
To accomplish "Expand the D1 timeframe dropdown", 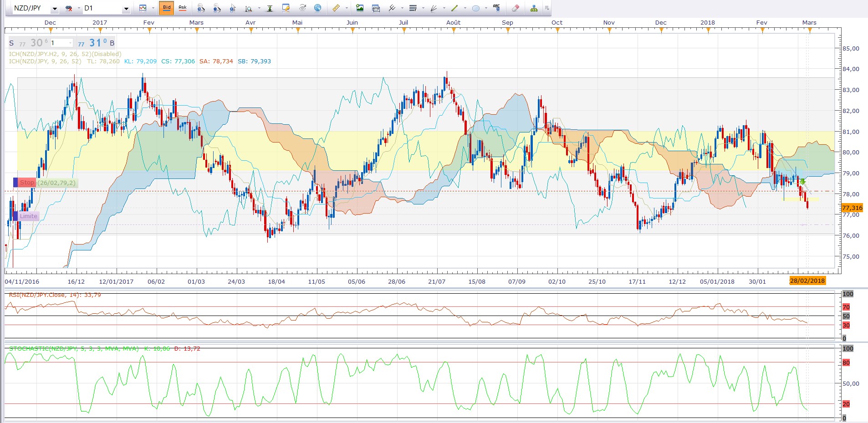I will point(126,9).
